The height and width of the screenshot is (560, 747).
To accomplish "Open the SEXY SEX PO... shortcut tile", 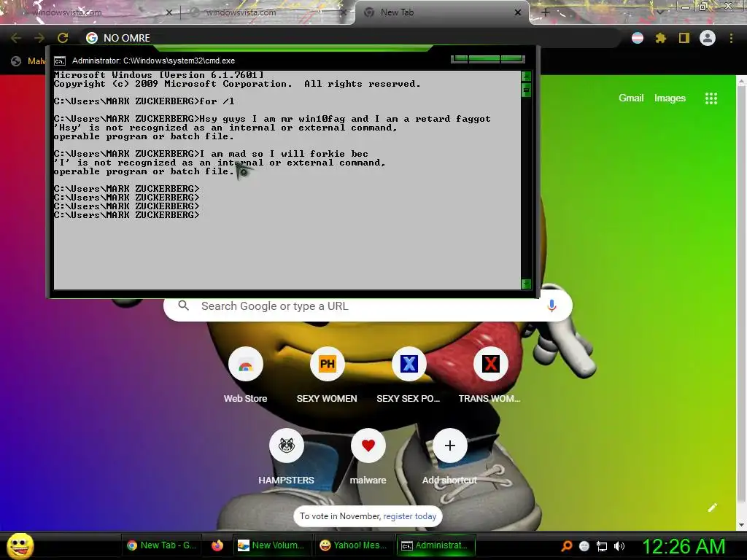I will point(409,365).
